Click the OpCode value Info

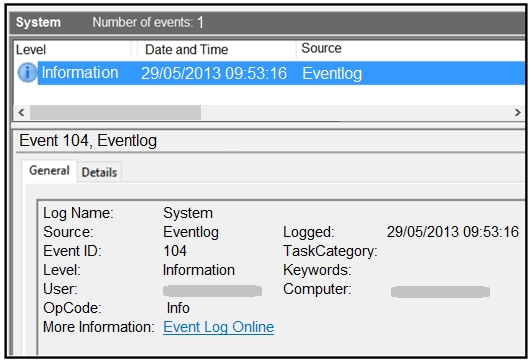click(x=178, y=308)
